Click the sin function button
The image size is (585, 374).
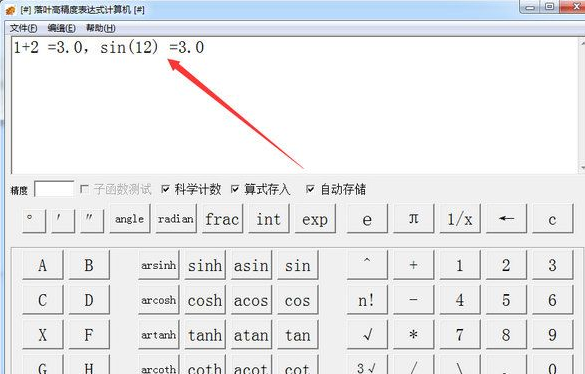[x=298, y=265]
